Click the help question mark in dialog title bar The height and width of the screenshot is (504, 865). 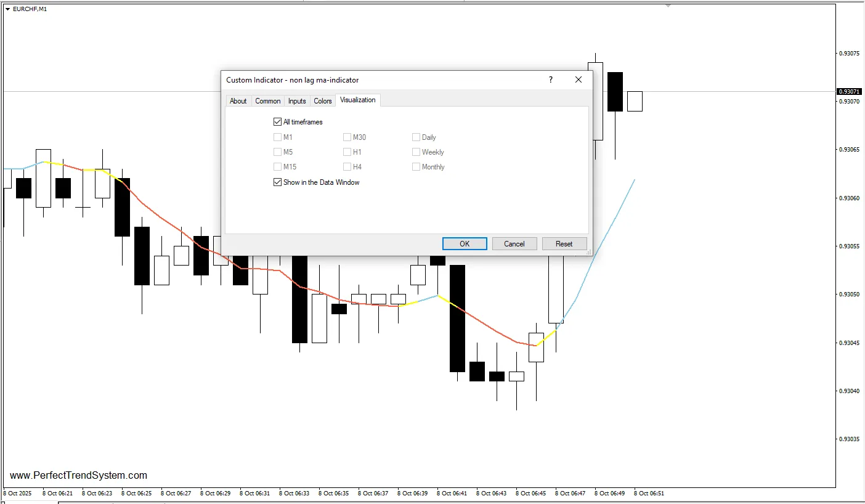[551, 79]
